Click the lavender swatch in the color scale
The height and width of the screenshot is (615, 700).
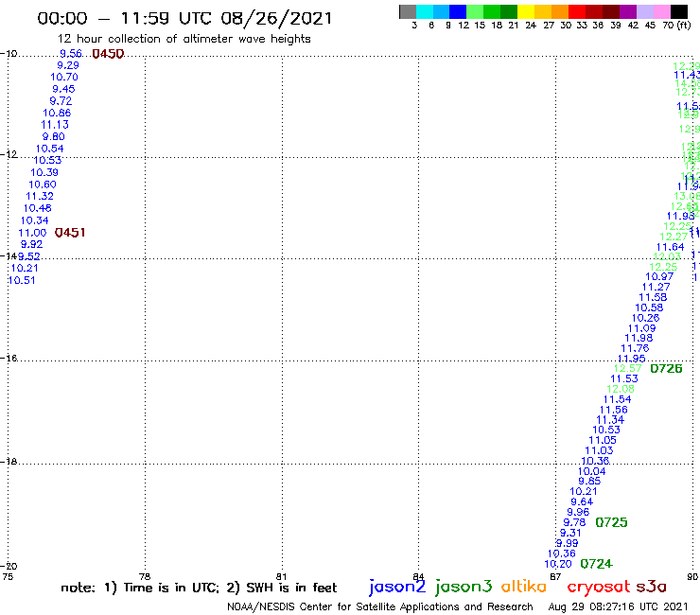[x=645, y=11]
